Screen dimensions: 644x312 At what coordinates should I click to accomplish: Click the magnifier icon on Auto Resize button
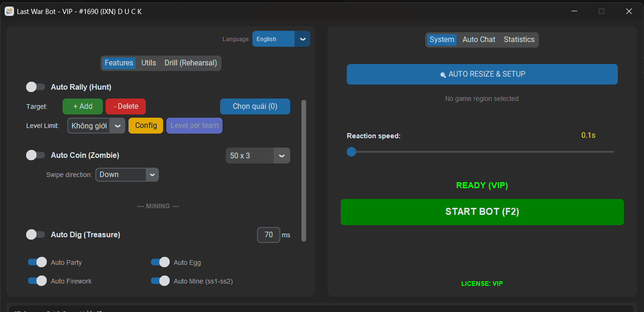(443, 75)
